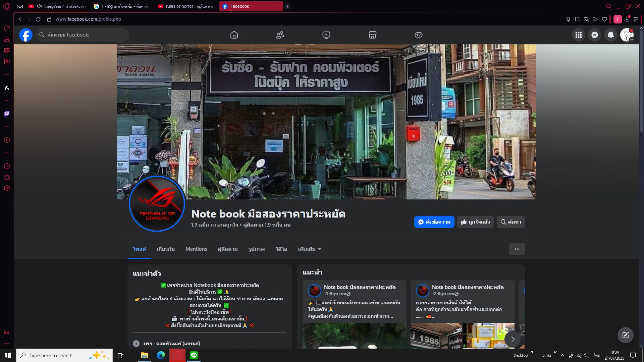Image resolution: width=644 pixels, height=362 pixels.
Task: Toggle the ถูกใจแล้ว liked button
Action: click(x=475, y=222)
